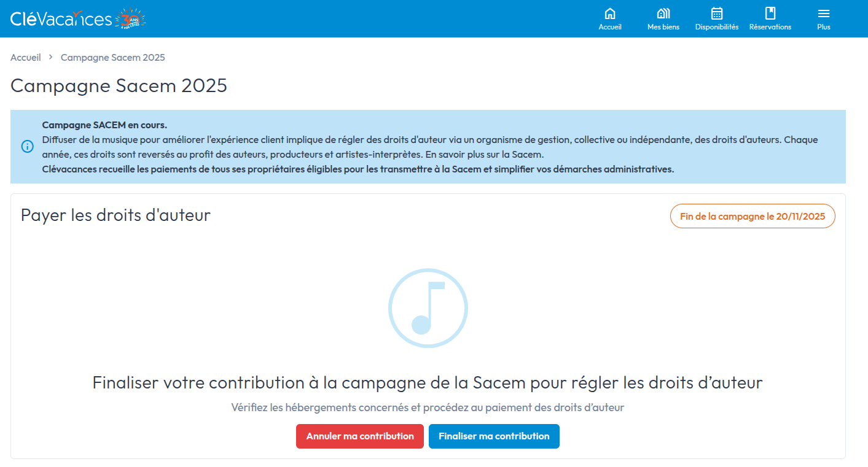Image resolution: width=868 pixels, height=467 pixels.
Task: Click the Campagne Sacem 2025 breadcrumb item
Action: pyautogui.click(x=113, y=57)
